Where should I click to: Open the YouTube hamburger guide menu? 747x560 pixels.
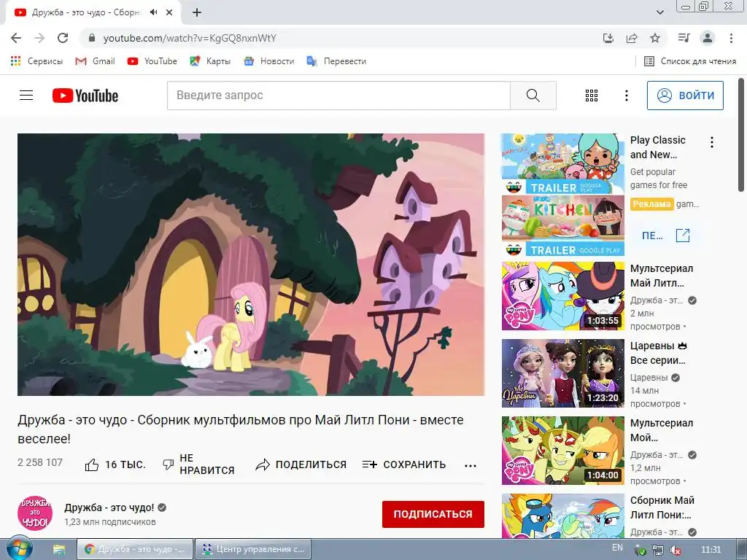26,96
